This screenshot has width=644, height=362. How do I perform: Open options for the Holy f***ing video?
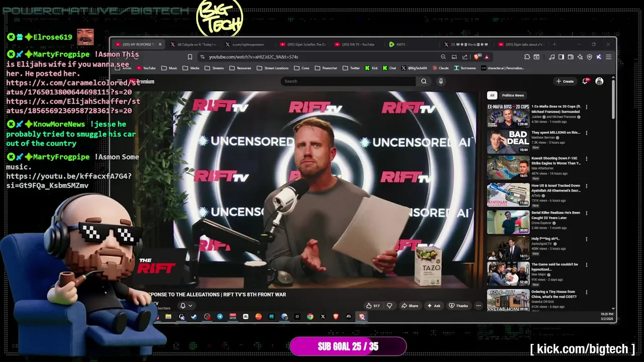coord(586,239)
